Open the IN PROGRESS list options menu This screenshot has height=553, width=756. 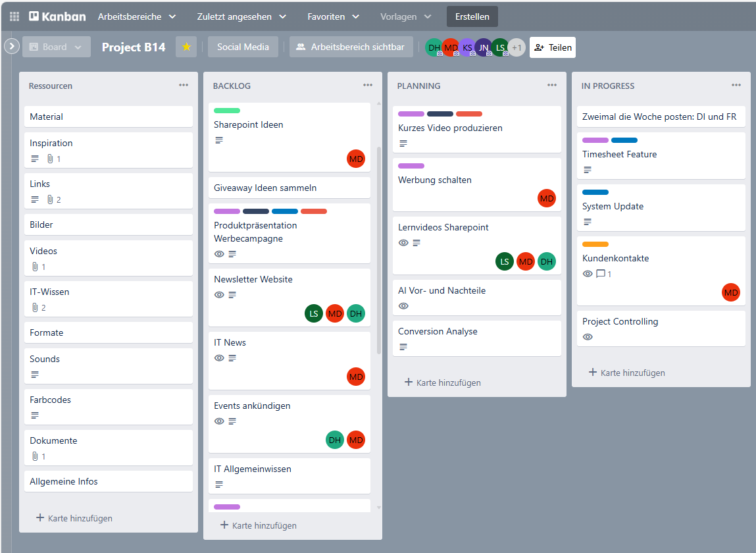(x=736, y=86)
